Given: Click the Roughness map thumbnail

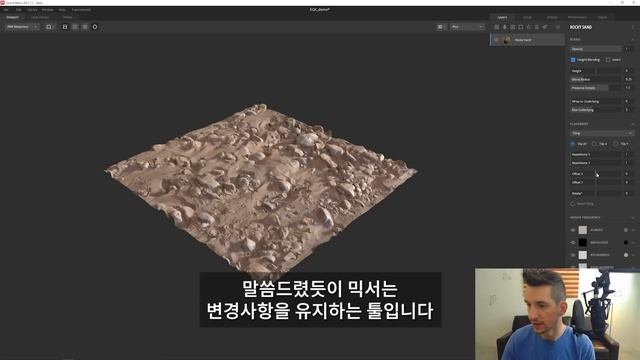Looking at the screenshot, I should tap(583, 255).
